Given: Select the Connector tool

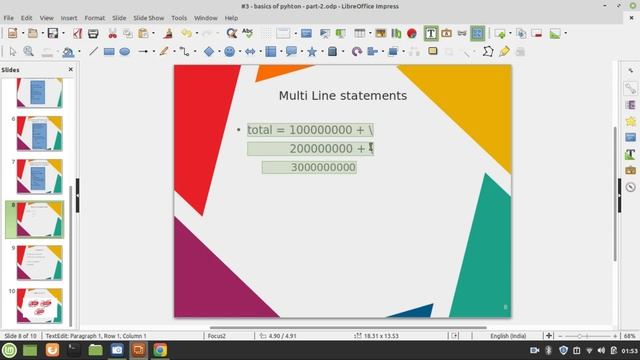Looking at the screenshot, I should click(x=184, y=51).
